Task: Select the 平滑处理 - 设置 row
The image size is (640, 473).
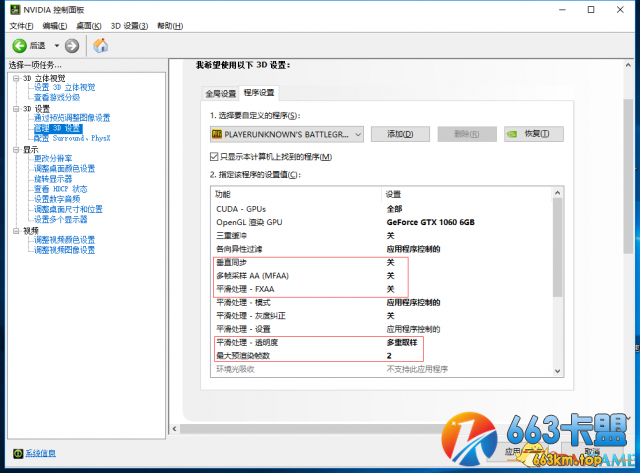Action: pyautogui.click(x=382, y=329)
